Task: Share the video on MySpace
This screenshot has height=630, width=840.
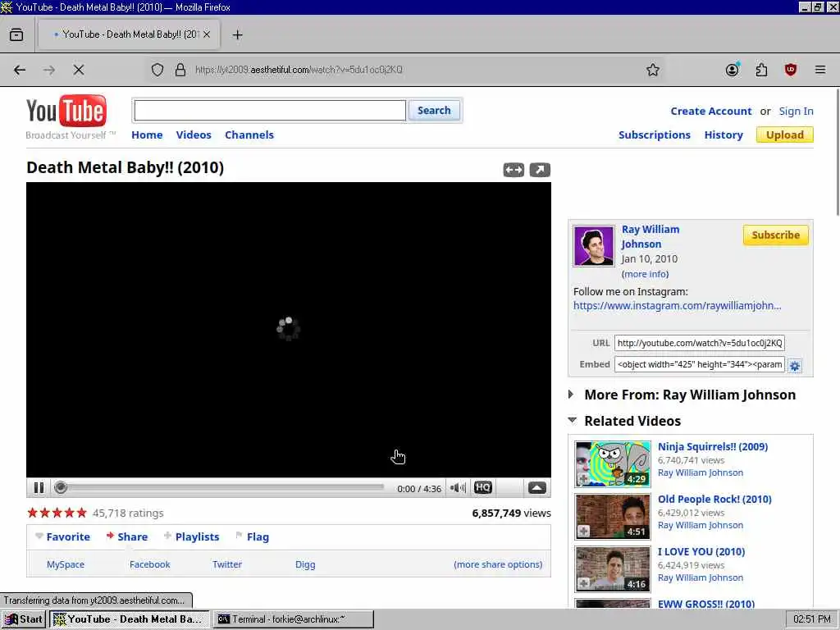Action: (66, 564)
